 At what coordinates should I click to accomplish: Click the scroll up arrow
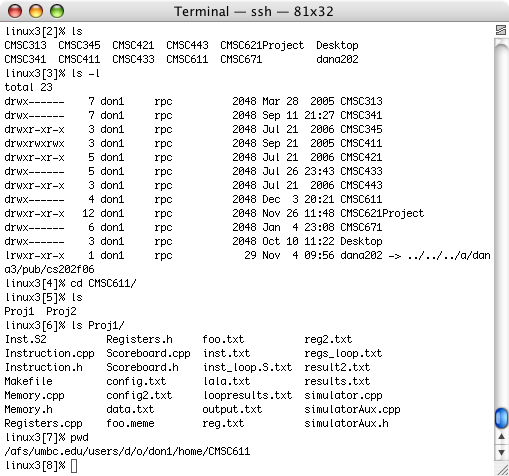(501, 437)
